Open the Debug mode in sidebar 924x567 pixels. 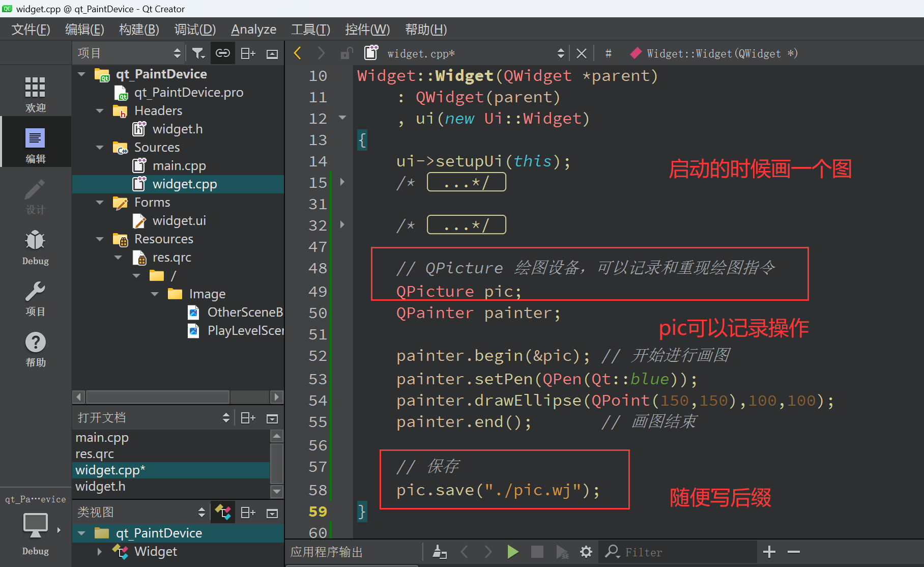[35, 247]
